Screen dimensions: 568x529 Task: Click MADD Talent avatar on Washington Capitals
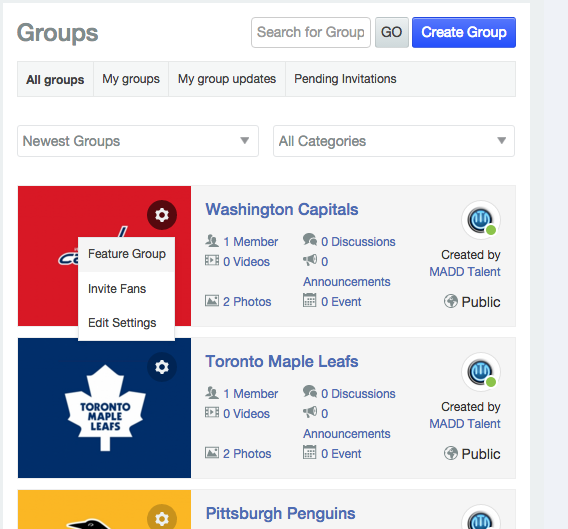[x=481, y=220]
